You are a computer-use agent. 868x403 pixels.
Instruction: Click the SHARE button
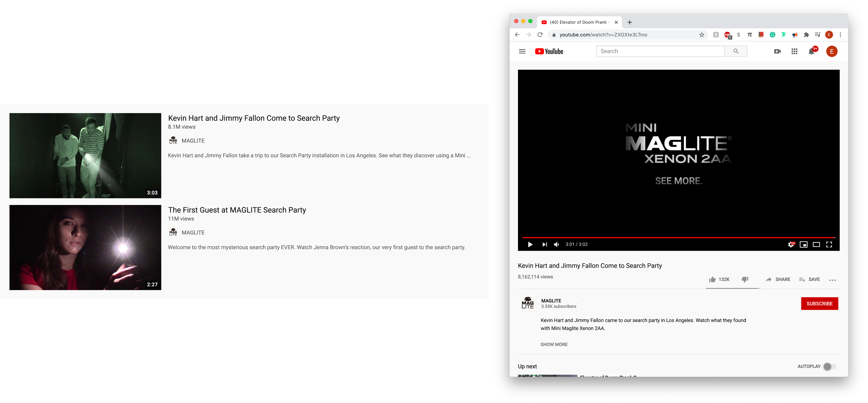[778, 280]
